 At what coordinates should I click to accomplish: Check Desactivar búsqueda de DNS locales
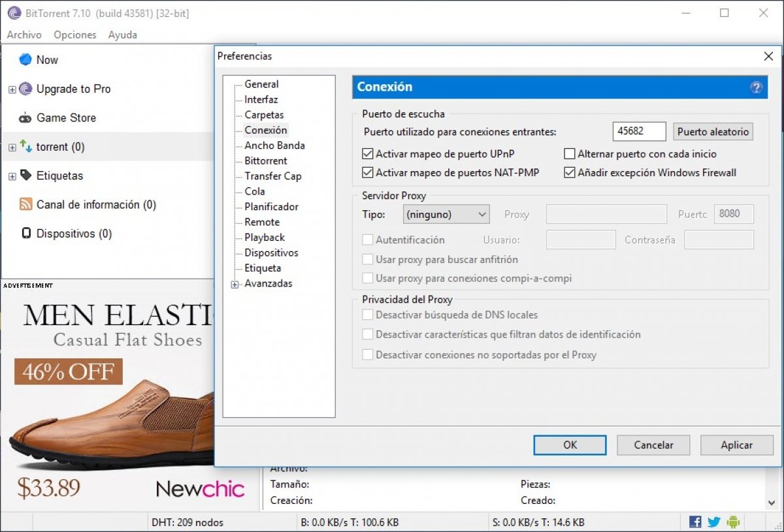point(368,315)
